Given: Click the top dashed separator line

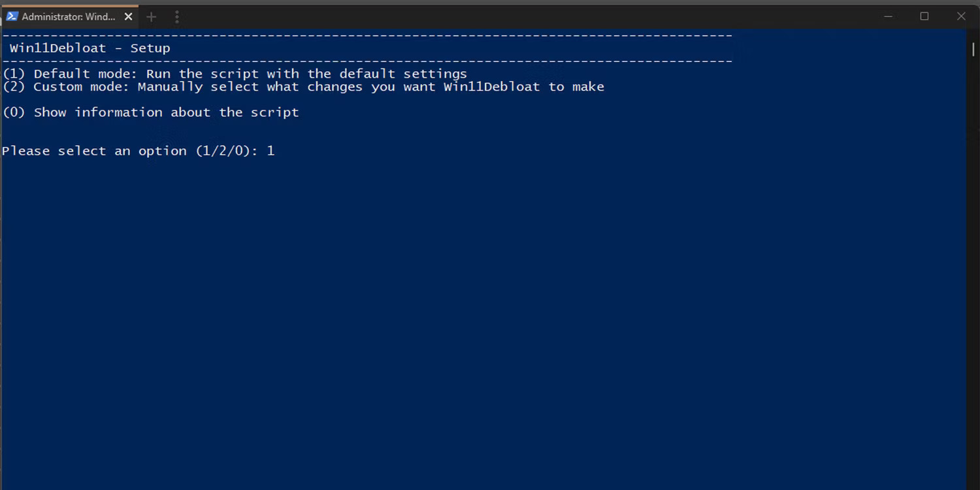Looking at the screenshot, I should coord(367,35).
